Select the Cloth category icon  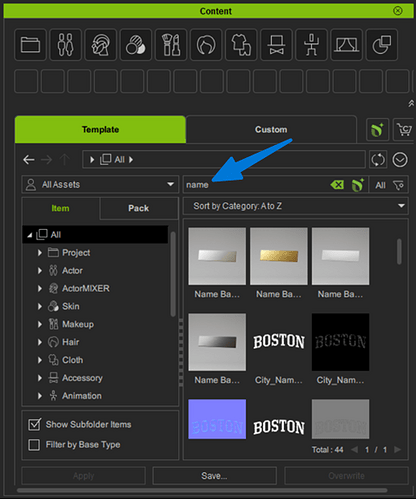click(241, 45)
